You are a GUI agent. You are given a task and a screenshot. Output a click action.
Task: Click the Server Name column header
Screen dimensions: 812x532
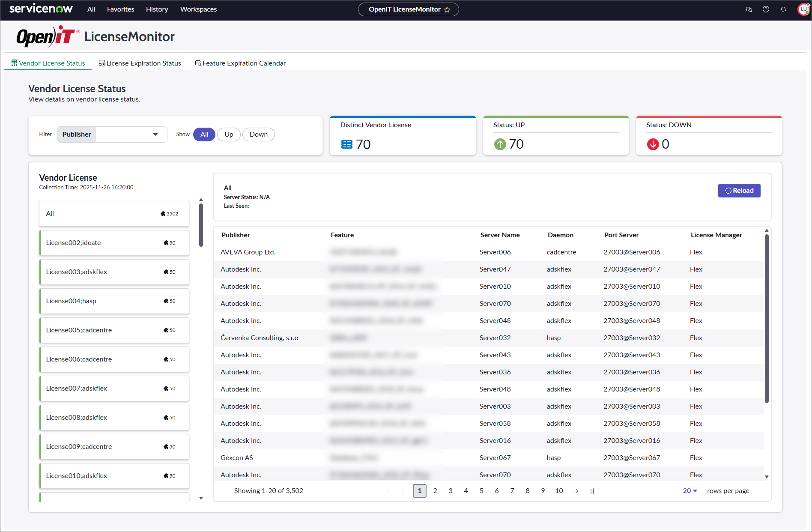tap(500, 235)
